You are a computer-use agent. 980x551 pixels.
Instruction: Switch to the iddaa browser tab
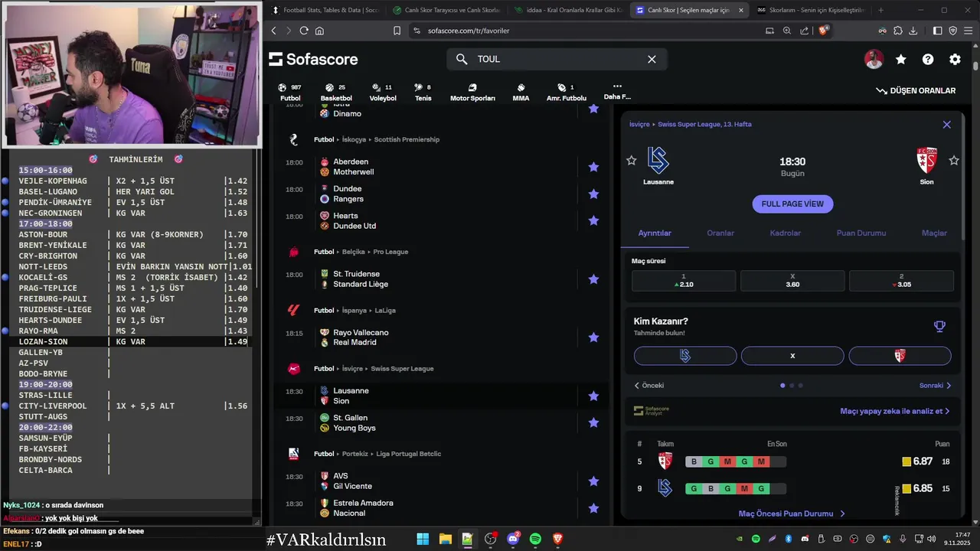[x=567, y=10]
